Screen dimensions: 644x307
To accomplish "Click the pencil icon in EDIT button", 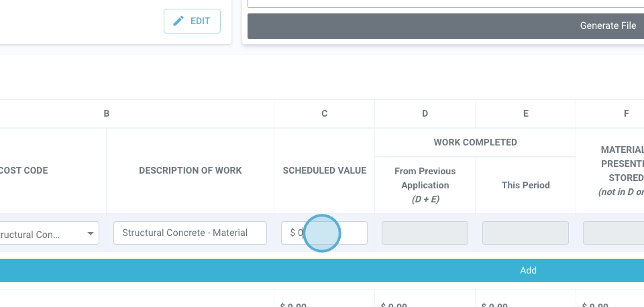I will [x=178, y=21].
